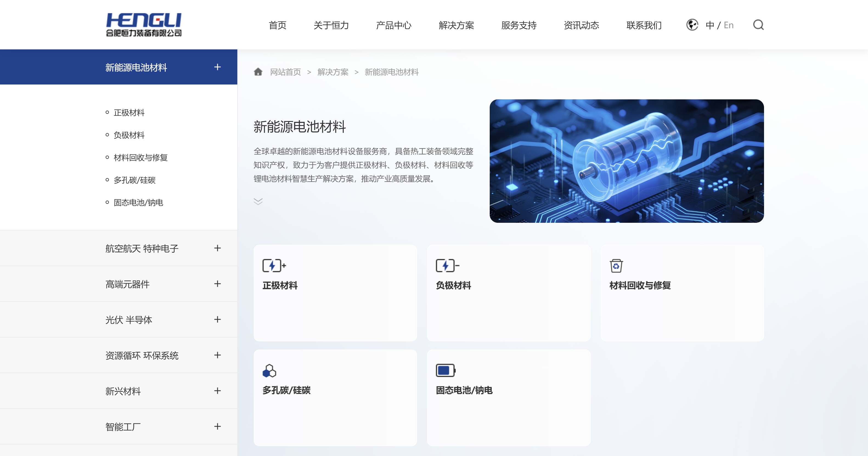Viewport: 868px width, 456px height.
Task: Collapse the 新能源电池材料 section
Action: (x=218, y=67)
